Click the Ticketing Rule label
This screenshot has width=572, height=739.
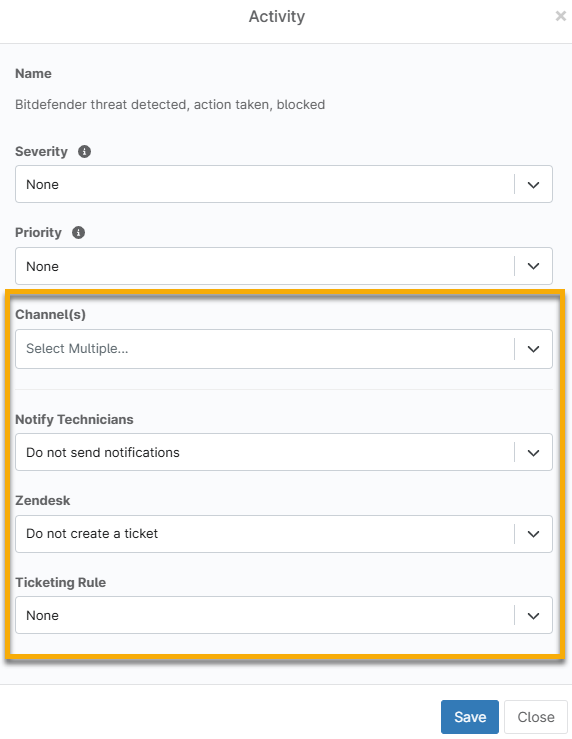60,583
